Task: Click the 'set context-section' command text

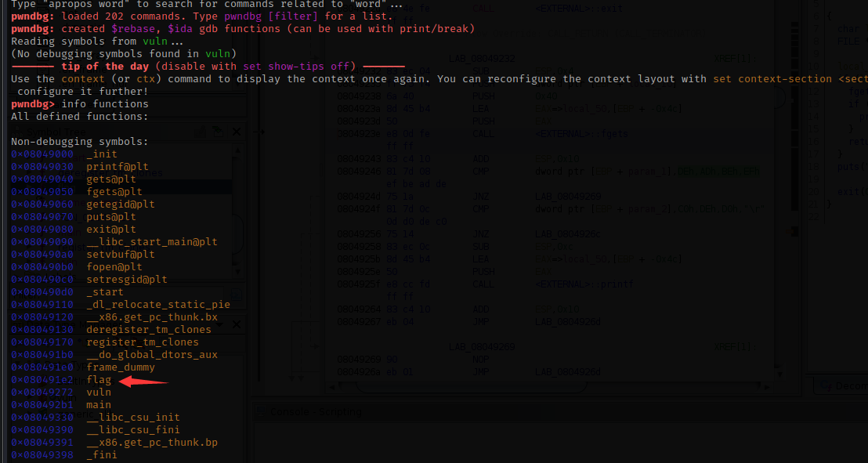Action: [x=772, y=79]
